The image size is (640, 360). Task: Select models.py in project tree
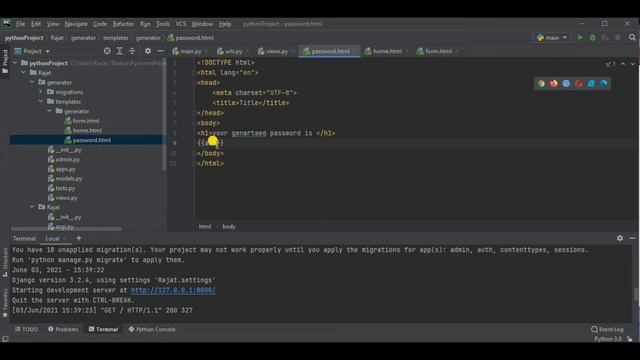point(69,179)
